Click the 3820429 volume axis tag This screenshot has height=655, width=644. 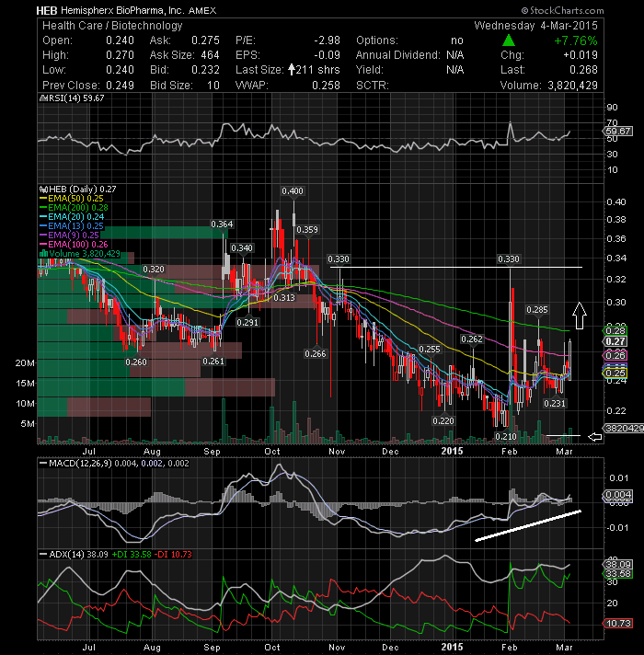[x=624, y=428]
